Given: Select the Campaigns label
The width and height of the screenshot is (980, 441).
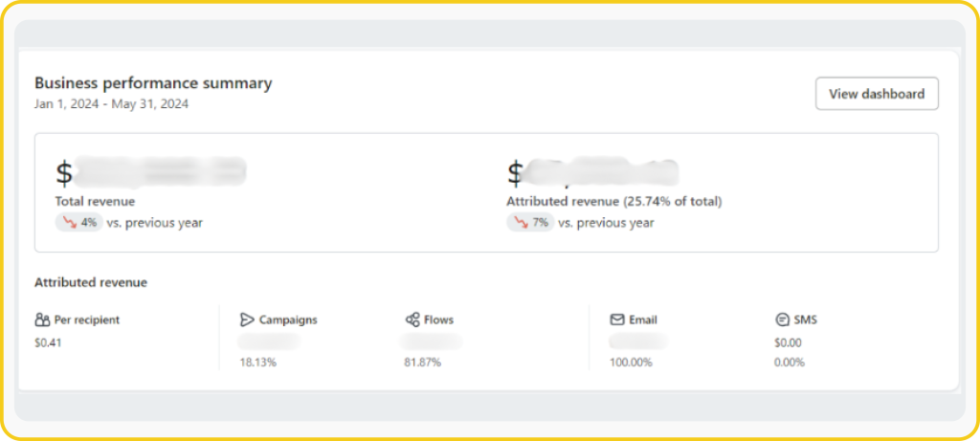Looking at the screenshot, I should coord(288,320).
